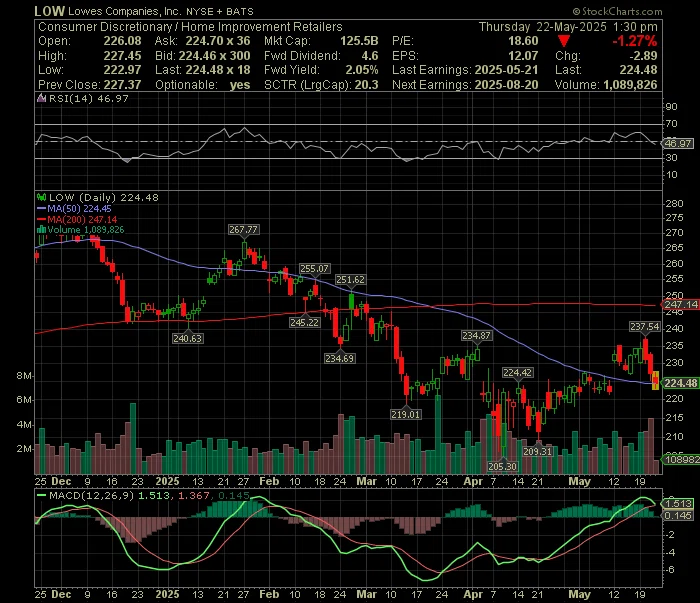This screenshot has height=603, width=700.
Task: Click the Next Earnings date 2025-08-20
Action: [x=506, y=85]
